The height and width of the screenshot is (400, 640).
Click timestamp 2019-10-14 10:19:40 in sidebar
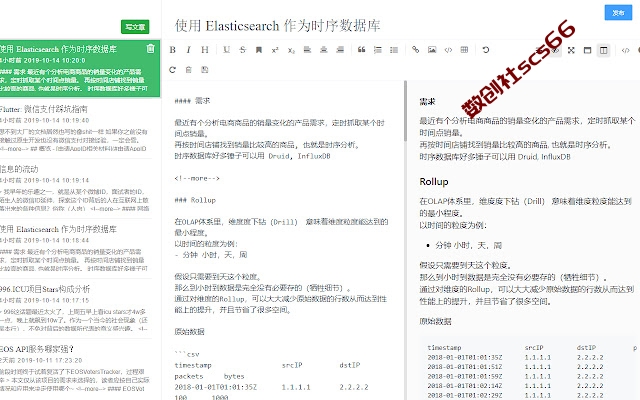click(x=56, y=120)
